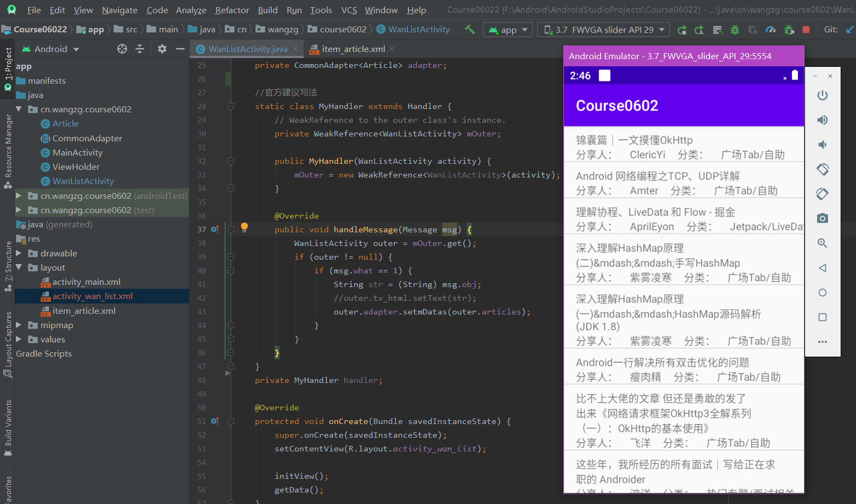Take a screenshot using emulator camera icon

click(x=823, y=218)
